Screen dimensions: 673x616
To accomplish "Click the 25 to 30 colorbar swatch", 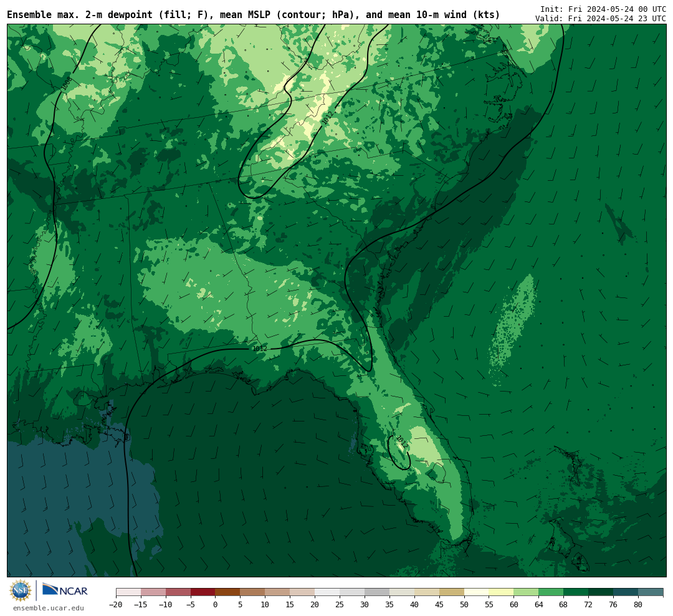I will tap(352, 592).
